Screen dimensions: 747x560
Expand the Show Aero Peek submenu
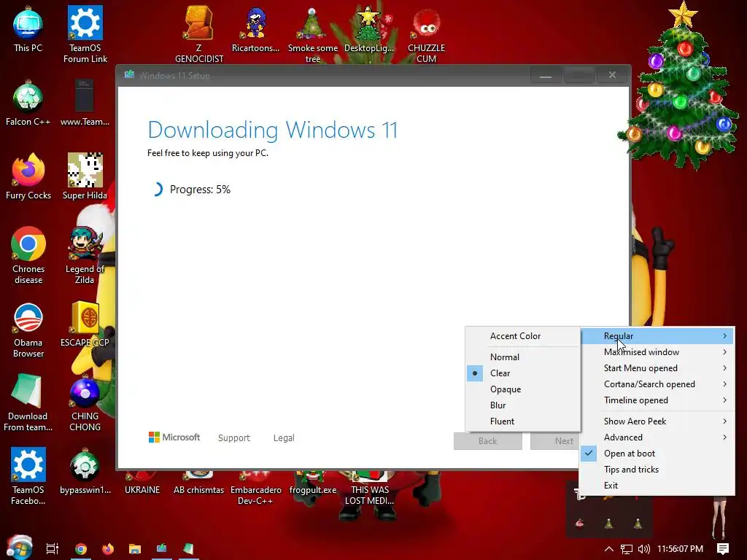[657, 421]
